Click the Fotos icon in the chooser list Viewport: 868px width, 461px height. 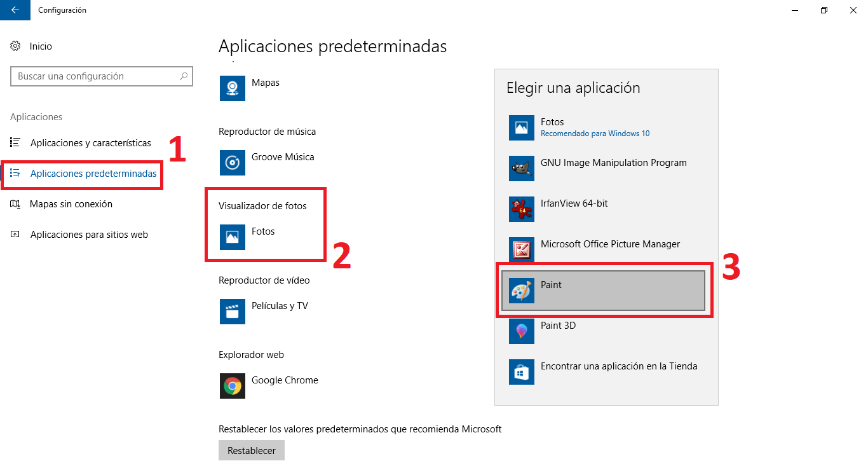(522, 127)
